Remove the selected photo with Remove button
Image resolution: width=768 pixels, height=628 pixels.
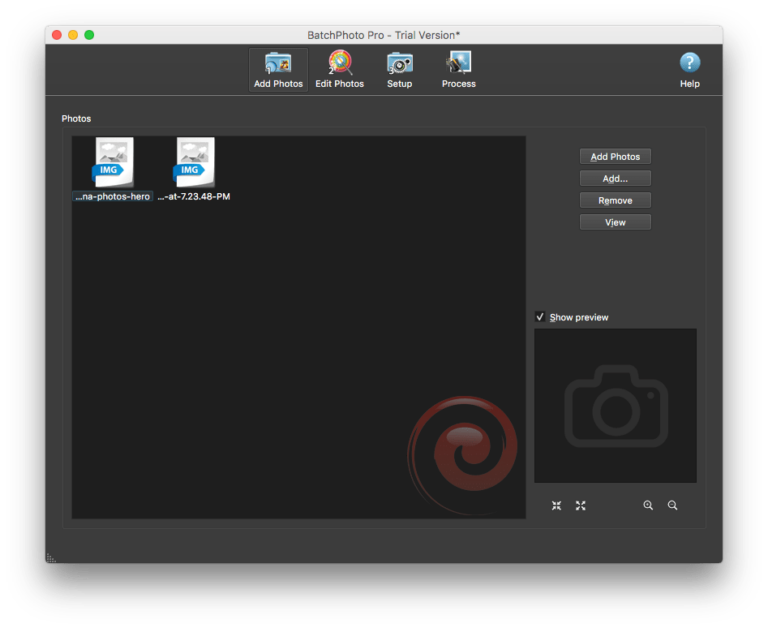615,200
